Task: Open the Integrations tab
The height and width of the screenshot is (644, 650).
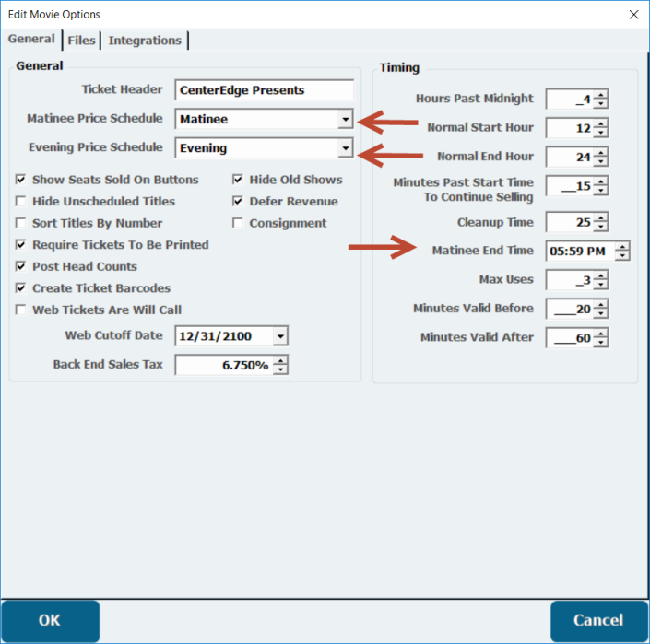Action: 145,41
